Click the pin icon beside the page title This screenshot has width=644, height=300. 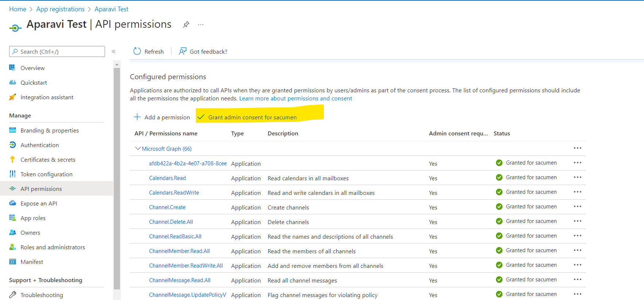pos(186,24)
